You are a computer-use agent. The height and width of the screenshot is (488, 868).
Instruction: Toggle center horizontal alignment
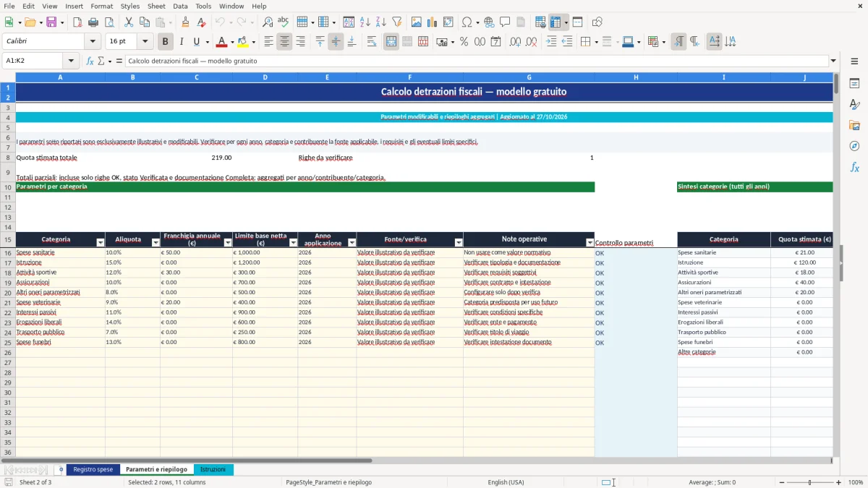pos(284,42)
